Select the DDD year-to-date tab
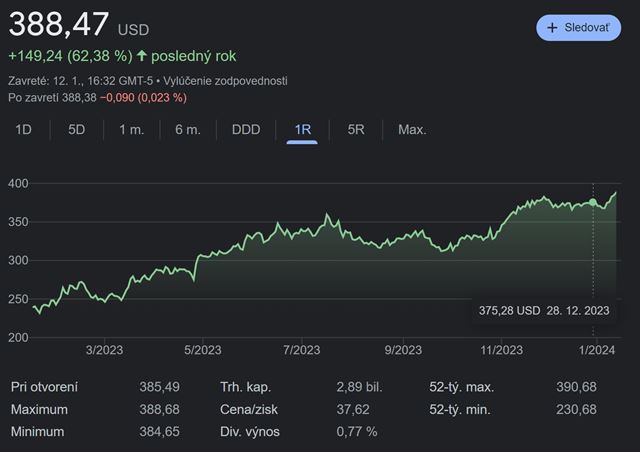Screen dimensions: 640x452 click(246, 129)
